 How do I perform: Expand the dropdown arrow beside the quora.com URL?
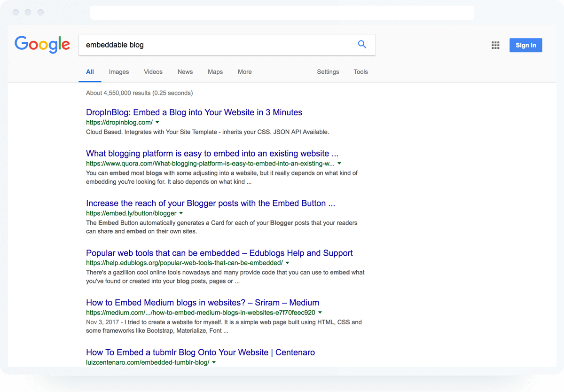click(x=339, y=164)
